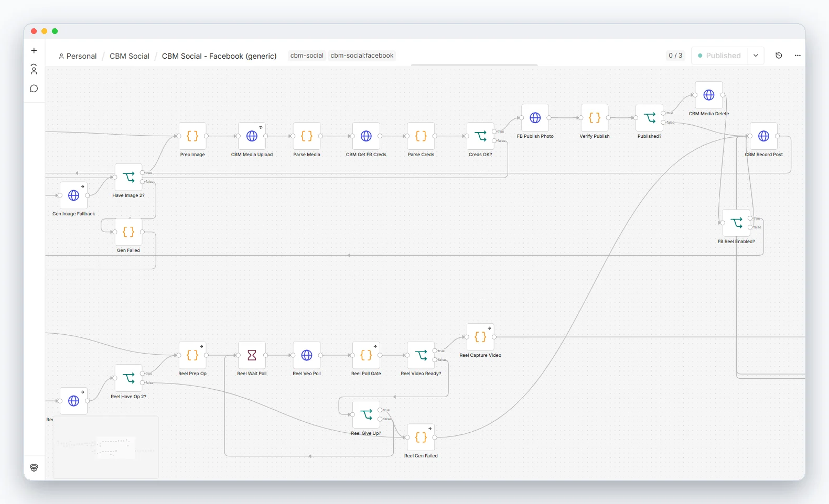Select the Prep Image code node

point(192,136)
